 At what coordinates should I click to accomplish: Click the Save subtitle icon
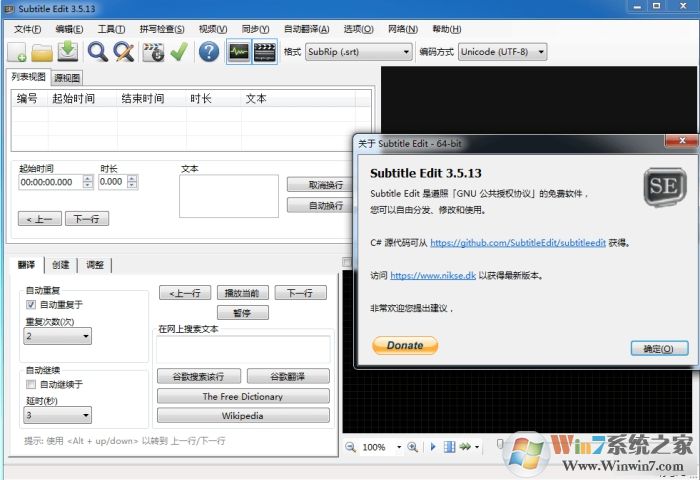click(67, 51)
